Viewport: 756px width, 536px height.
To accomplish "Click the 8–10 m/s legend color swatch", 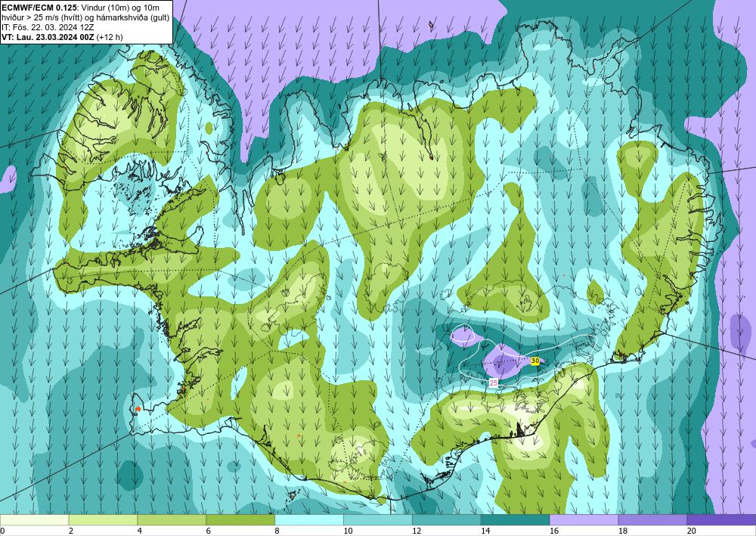I will click(309, 520).
